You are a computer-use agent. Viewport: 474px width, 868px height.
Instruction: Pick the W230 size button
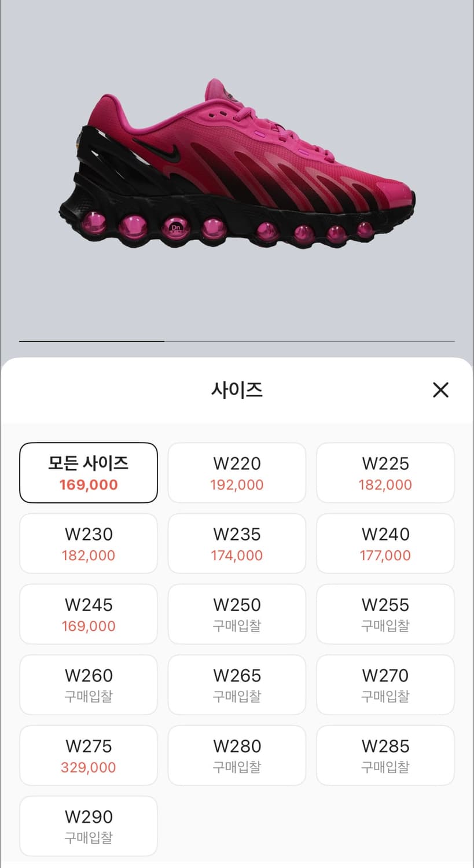(x=89, y=543)
